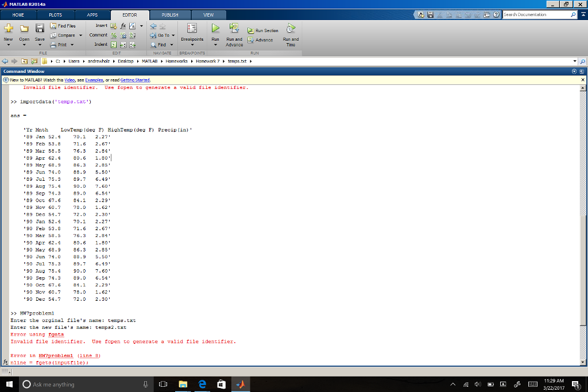
Task: Click the switch windows quick access icon
Action: pyautogui.click(x=487, y=14)
